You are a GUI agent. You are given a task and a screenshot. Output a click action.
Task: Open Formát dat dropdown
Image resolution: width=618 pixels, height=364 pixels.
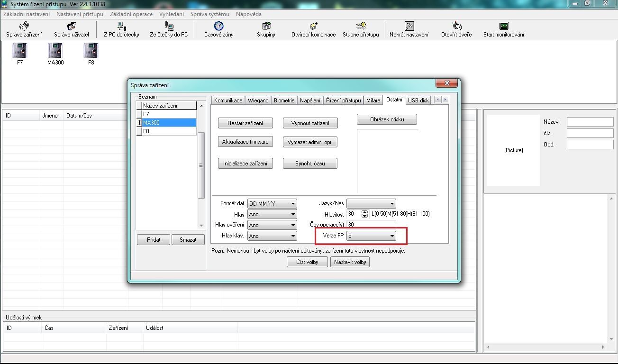click(x=272, y=203)
